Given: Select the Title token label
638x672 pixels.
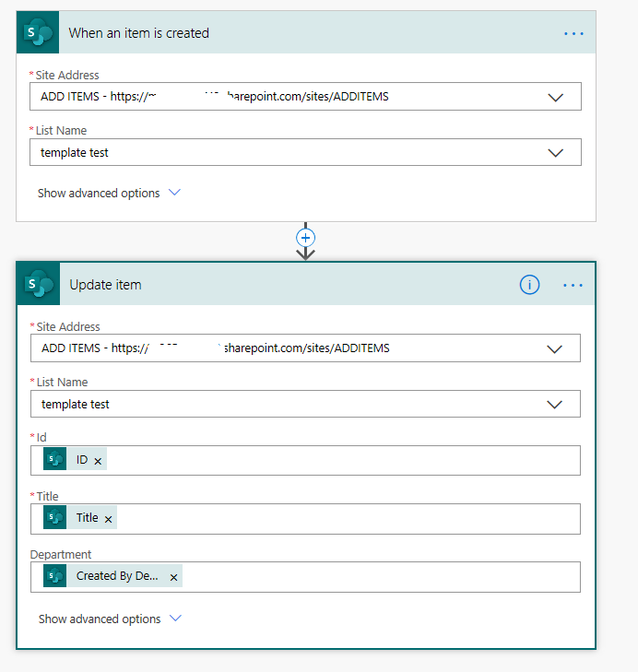Looking at the screenshot, I should pyautogui.click(x=87, y=518).
